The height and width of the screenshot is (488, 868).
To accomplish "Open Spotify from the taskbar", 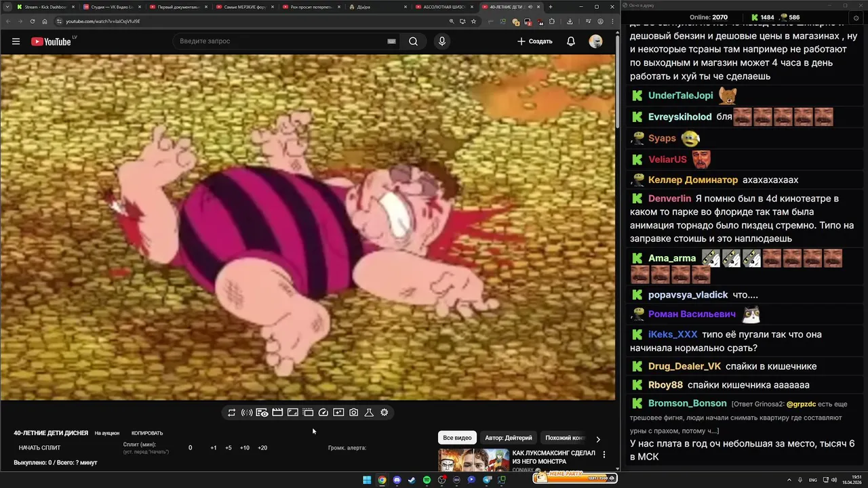I will [427, 480].
